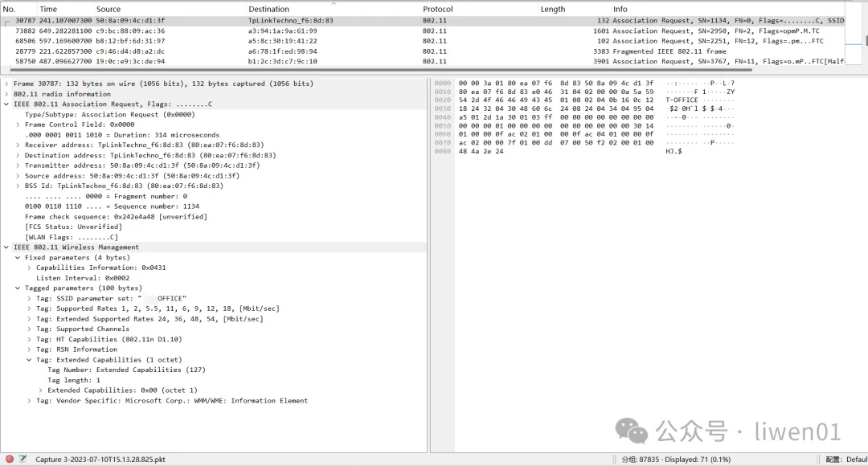Image resolution: width=868 pixels, height=466 pixels.
Task: Click hex bytes row at offset 0020
Action: (555, 100)
